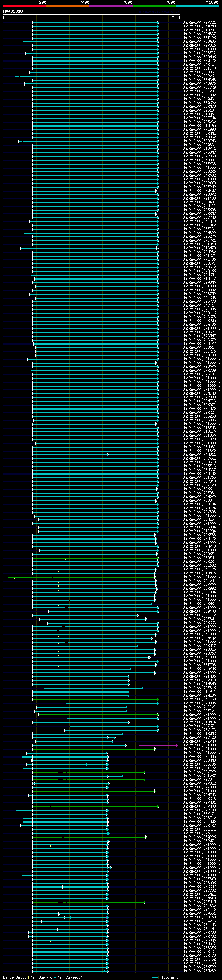The image size is (222, 980).
Task: Click the green alignment bar for UniRef100_A3AFU4
Action: [x=96, y=558]
